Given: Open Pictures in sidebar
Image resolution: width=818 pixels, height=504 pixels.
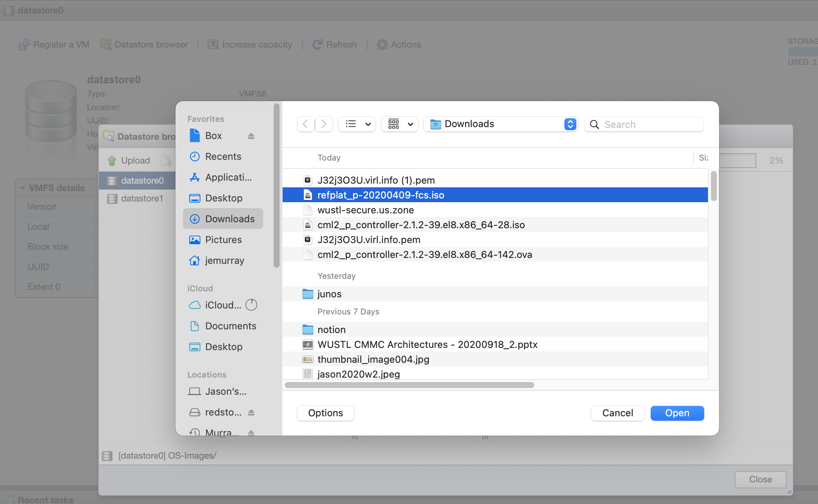Looking at the screenshot, I should tap(223, 240).
